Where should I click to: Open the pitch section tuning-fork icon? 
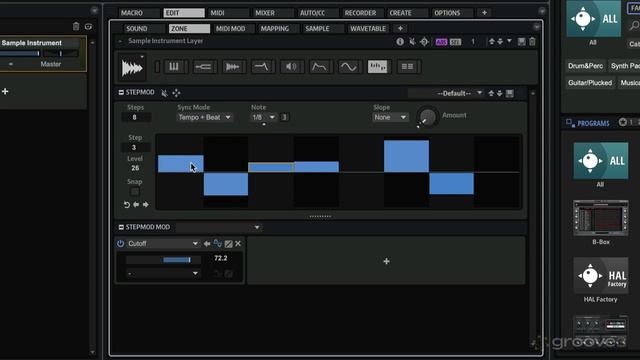click(203, 67)
